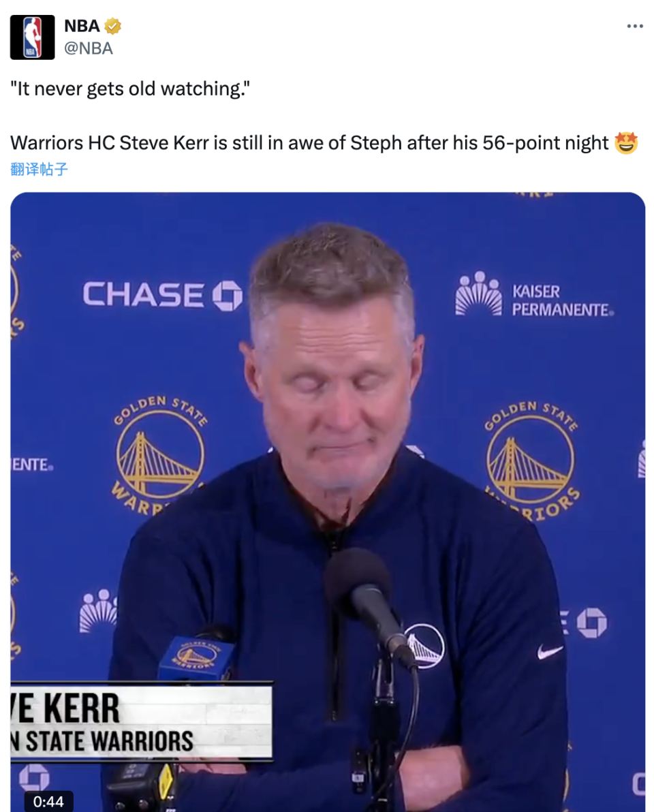Translate the post via 翻译帖子 link
The image size is (654, 812).
(39, 170)
